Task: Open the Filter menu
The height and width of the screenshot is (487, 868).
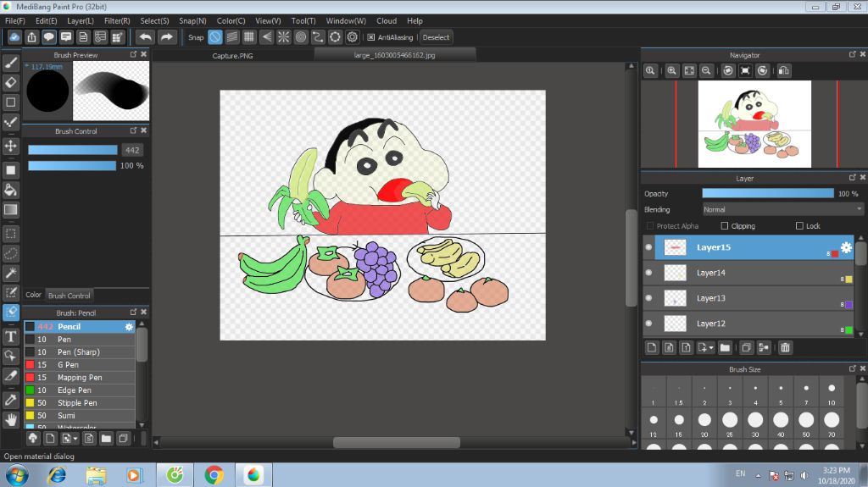Action: pos(117,20)
